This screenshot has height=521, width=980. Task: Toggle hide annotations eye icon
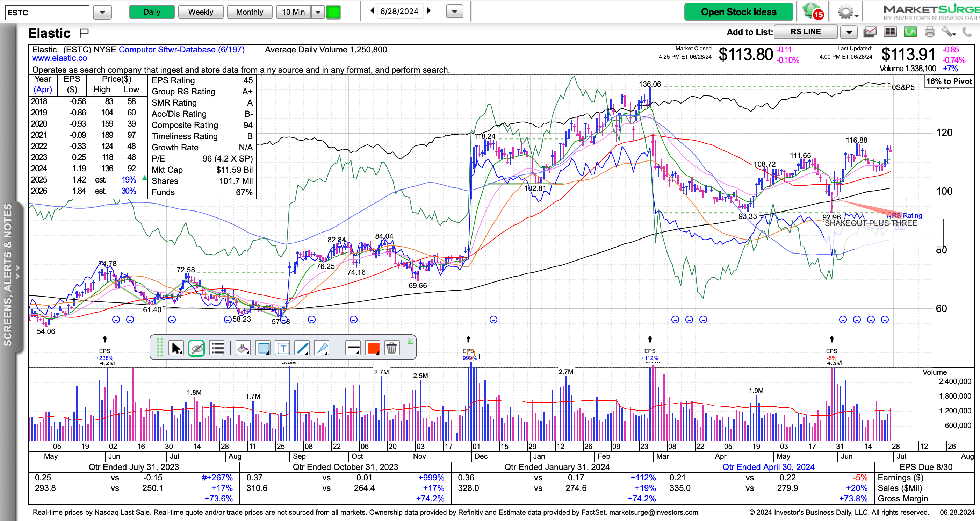click(x=196, y=348)
